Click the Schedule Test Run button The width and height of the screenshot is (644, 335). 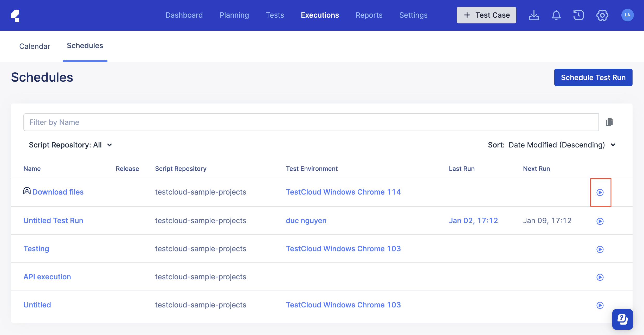tap(593, 77)
